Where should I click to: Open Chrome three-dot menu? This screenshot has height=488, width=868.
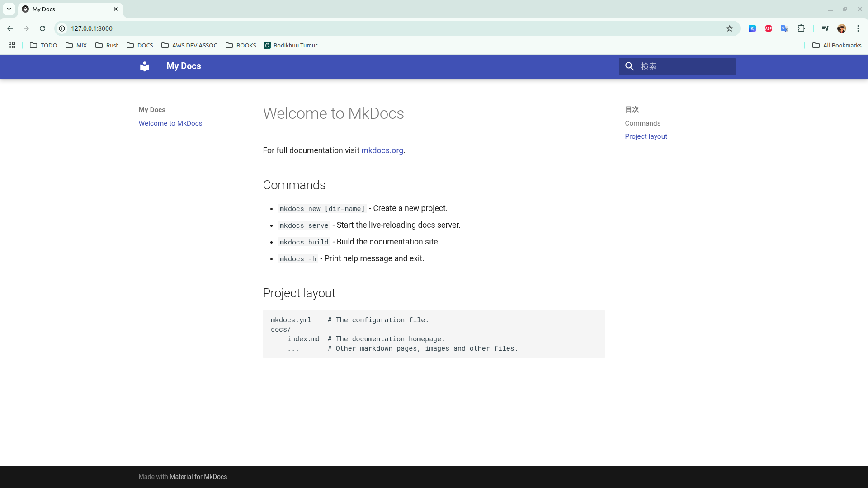(858, 28)
